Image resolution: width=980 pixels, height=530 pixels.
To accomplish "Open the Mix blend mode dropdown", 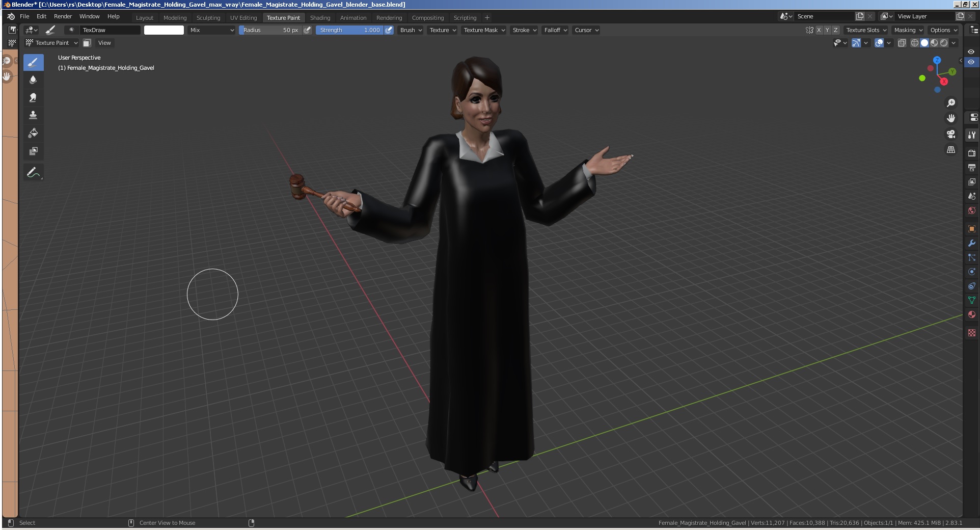I will point(211,30).
